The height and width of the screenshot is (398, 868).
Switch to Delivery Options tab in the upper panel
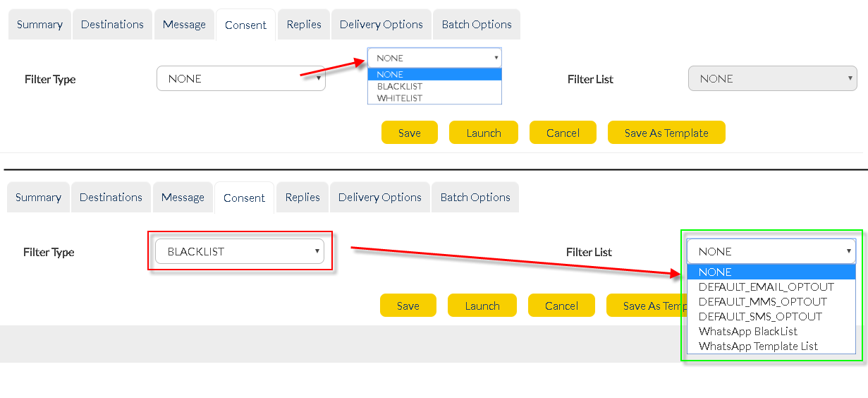click(381, 25)
